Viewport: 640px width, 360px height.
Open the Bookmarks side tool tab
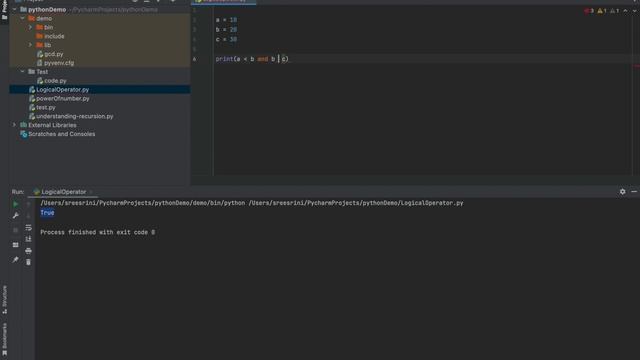(4, 340)
